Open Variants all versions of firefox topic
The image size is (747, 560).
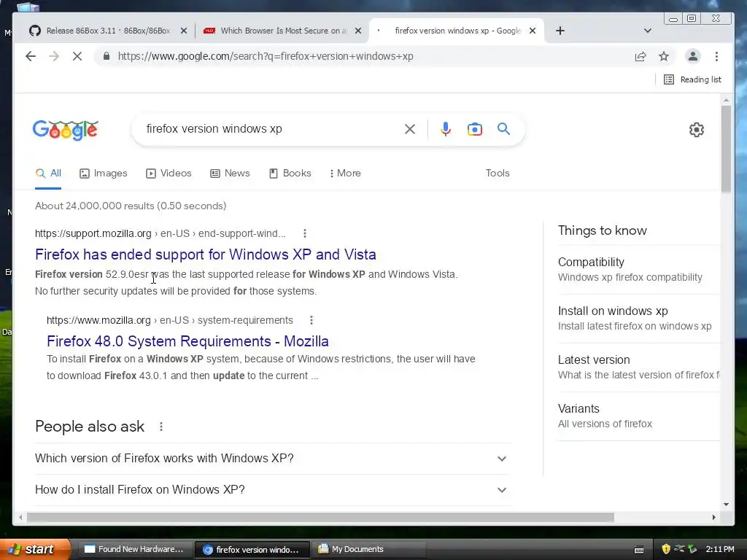638,416
